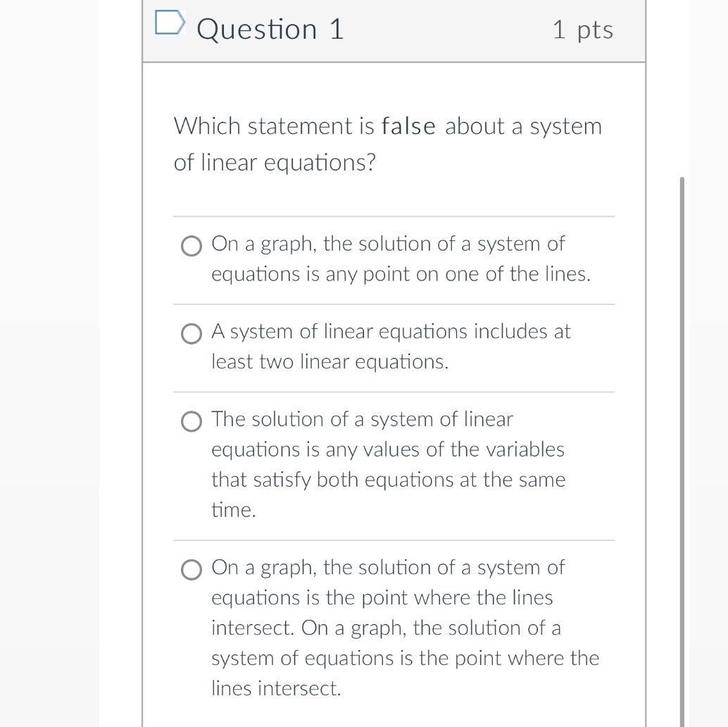
Task: Click the answer text 'least two linear equations.'
Action: click(330, 361)
